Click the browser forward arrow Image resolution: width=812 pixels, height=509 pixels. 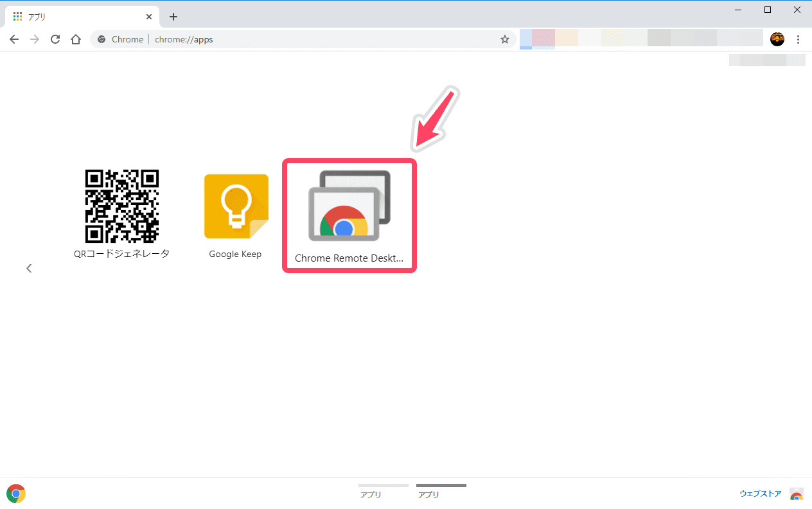pyautogui.click(x=35, y=39)
